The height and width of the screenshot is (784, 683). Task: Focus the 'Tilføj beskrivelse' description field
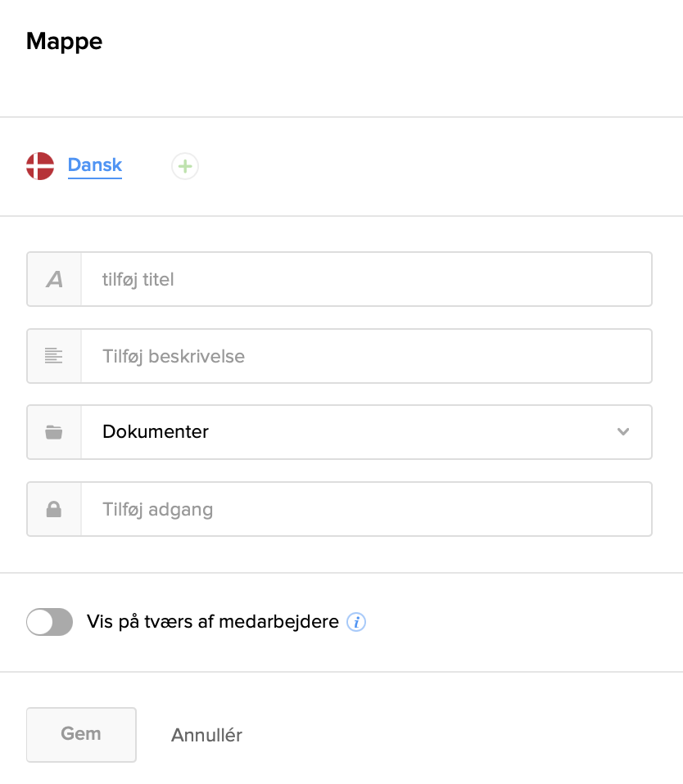point(366,356)
